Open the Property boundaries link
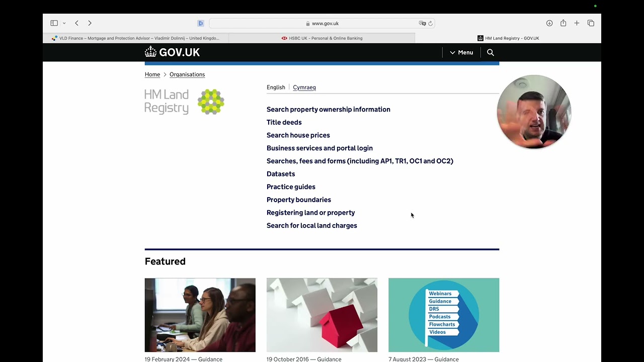644x362 pixels. pyautogui.click(x=299, y=200)
